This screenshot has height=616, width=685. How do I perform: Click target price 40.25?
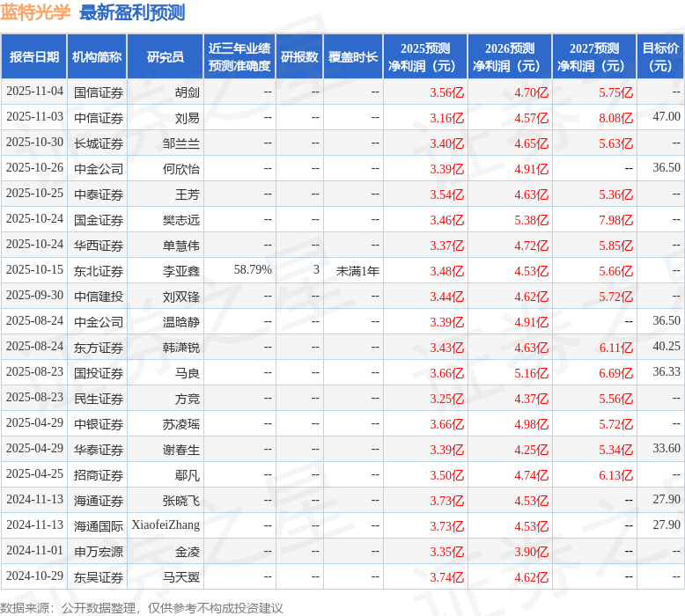[x=667, y=346]
